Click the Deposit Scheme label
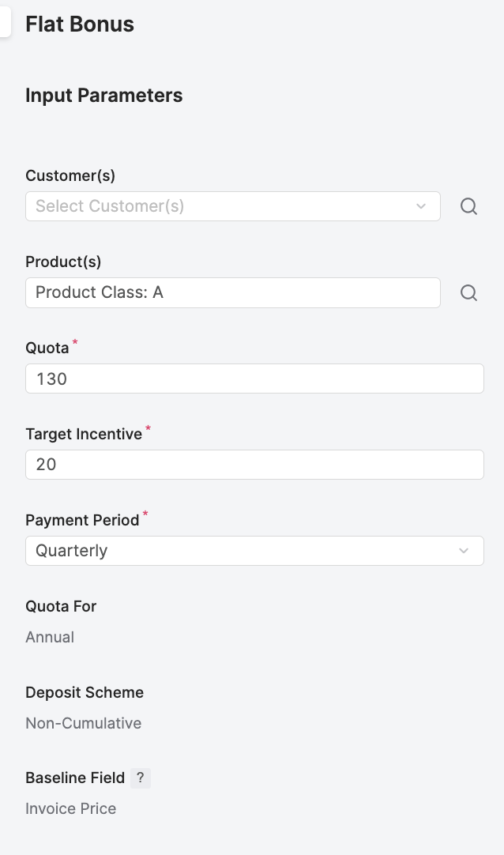Image resolution: width=504 pixels, height=855 pixels. pos(85,692)
